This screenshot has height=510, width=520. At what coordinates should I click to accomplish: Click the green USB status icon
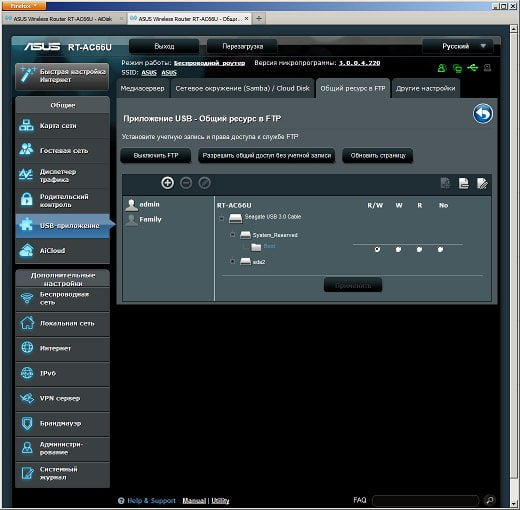point(472,68)
